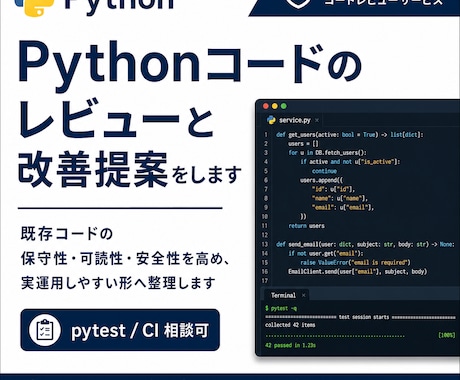The width and height of the screenshot is (460, 380).
Task: Click the green window dot of the editor
Action: coord(284,106)
